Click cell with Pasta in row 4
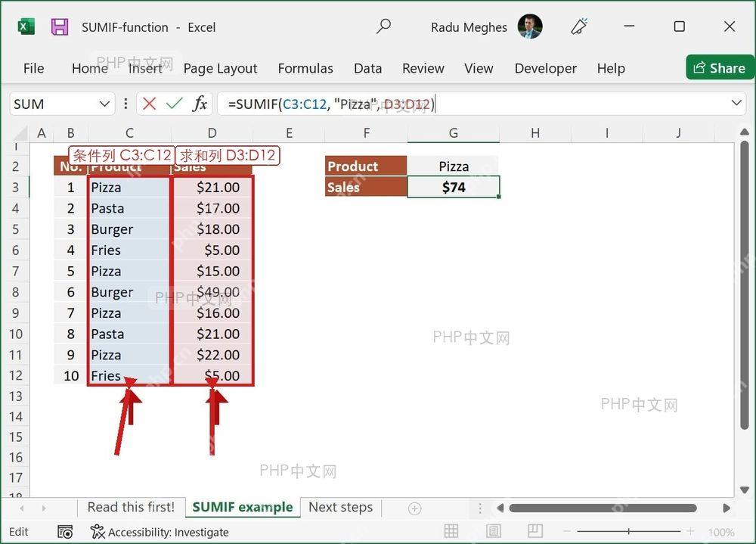 (x=129, y=209)
